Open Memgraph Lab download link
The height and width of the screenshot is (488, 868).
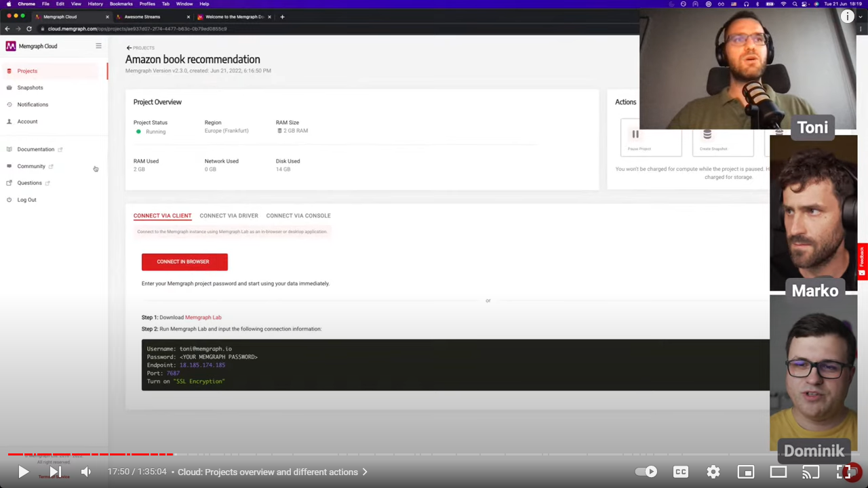[x=203, y=317]
